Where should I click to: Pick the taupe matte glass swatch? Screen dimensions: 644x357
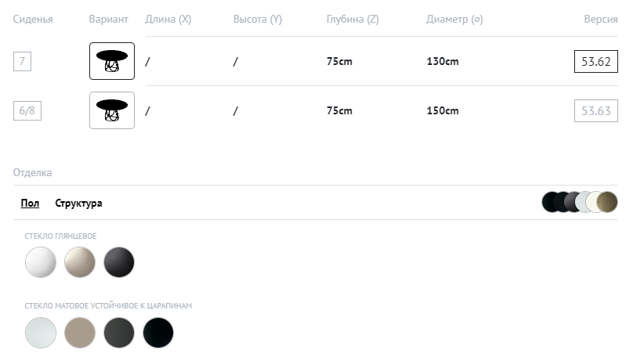(80, 333)
